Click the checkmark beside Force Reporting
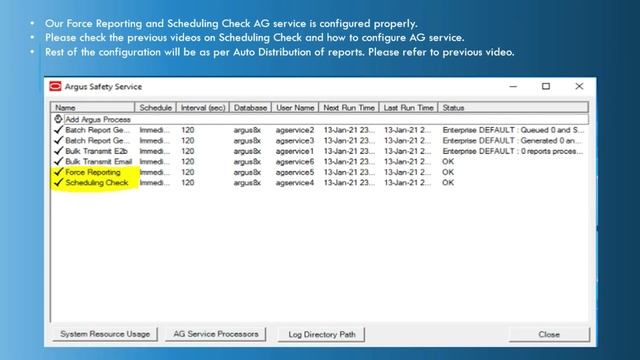This screenshot has width=640, height=360. (x=58, y=172)
